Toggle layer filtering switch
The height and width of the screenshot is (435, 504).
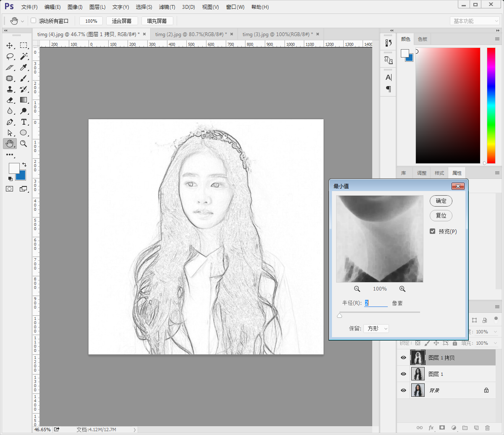click(496, 319)
